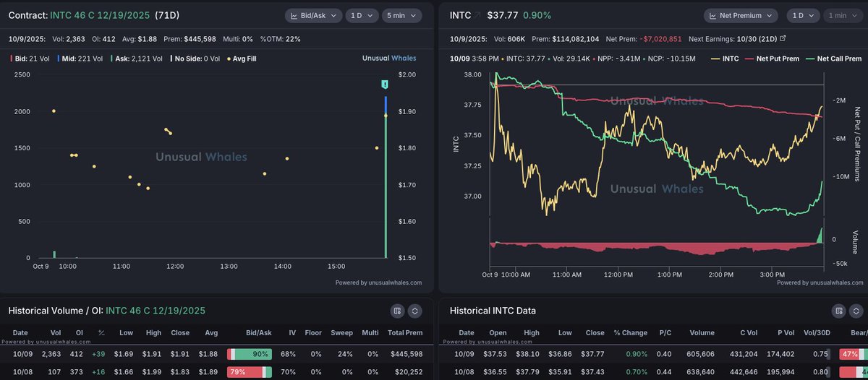The image size is (868, 380).
Task: Click the 24% sweep cell for 10/09
Action: [x=346, y=354]
